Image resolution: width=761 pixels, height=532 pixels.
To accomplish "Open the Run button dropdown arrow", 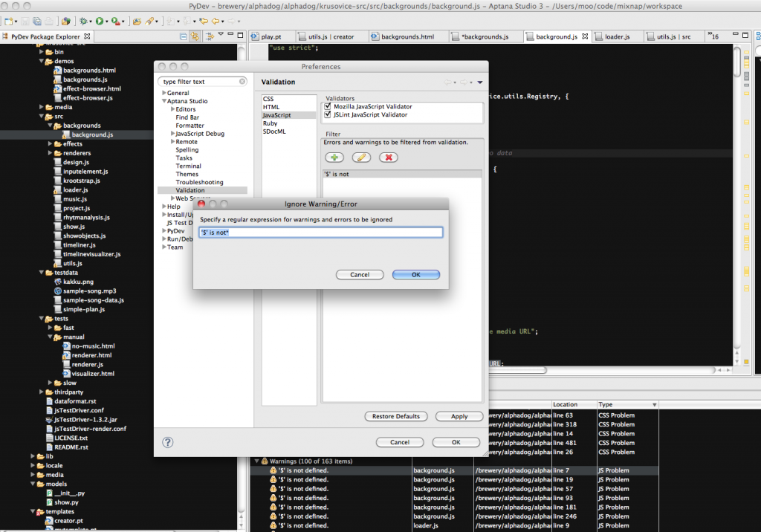I will tap(107, 22).
